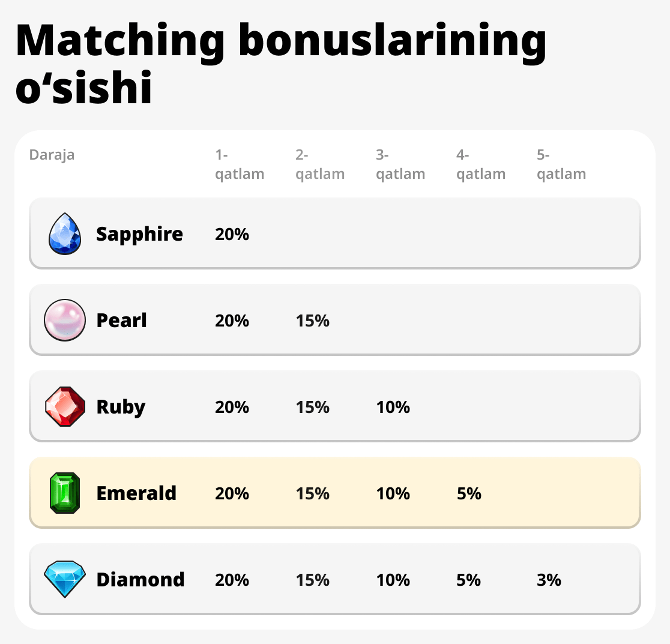Click the Diamond gem icon
This screenshot has width=670, height=644.
pyautogui.click(x=65, y=579)
